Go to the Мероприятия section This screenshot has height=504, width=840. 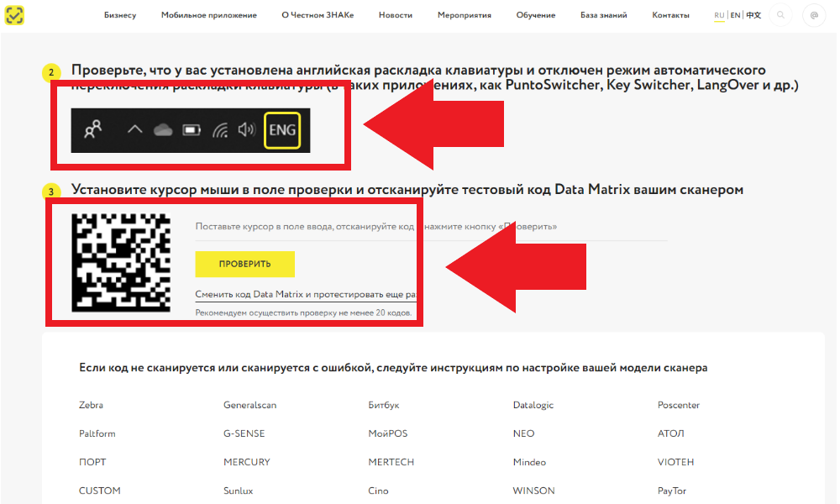pos(464,15)
